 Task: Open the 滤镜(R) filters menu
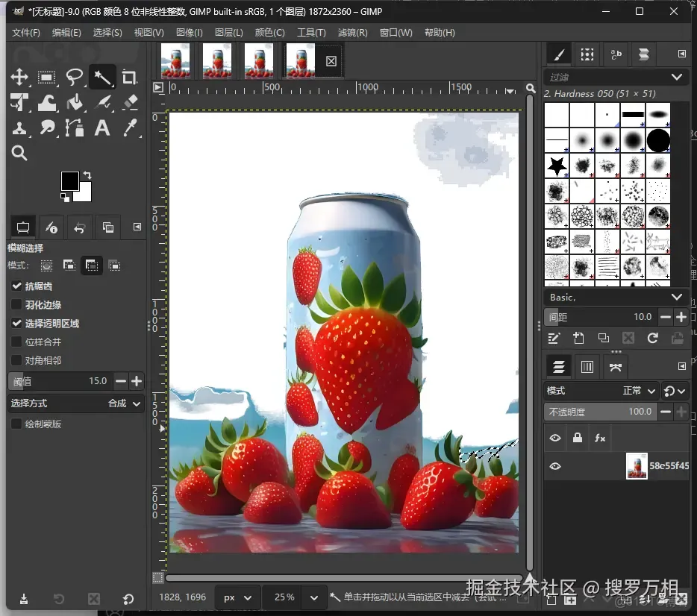click(x=352, y=33)
